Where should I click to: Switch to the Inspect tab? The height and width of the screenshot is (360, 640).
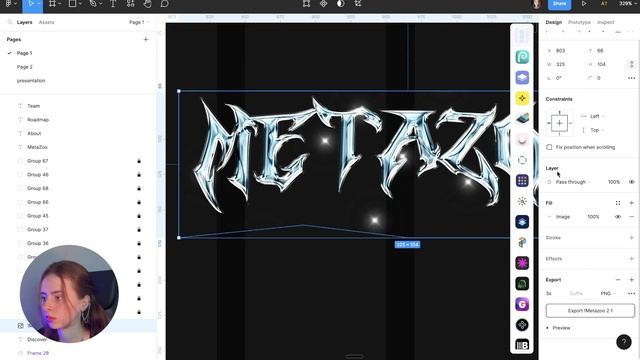(605, 22)
